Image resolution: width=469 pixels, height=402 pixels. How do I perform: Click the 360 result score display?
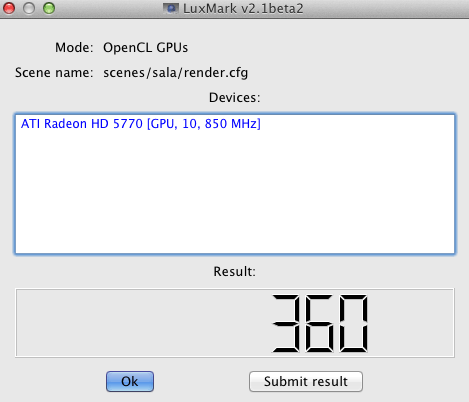(x=235, y=323)
